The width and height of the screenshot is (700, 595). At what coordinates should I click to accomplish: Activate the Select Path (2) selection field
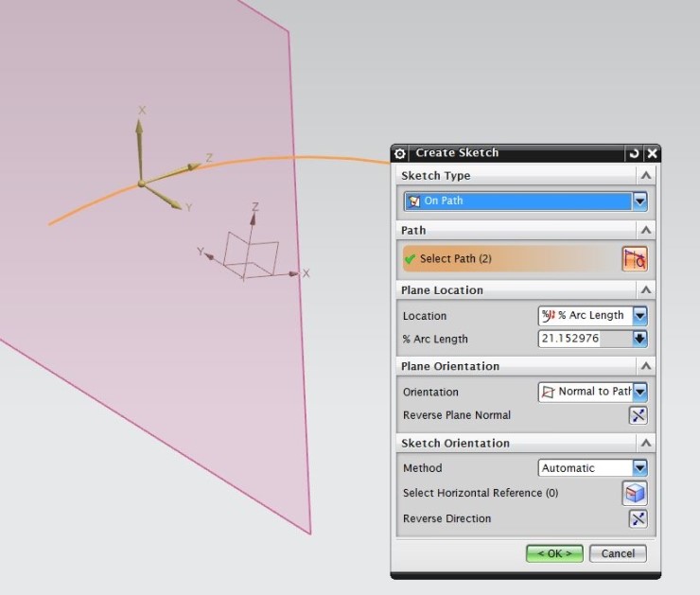point(511,258)
